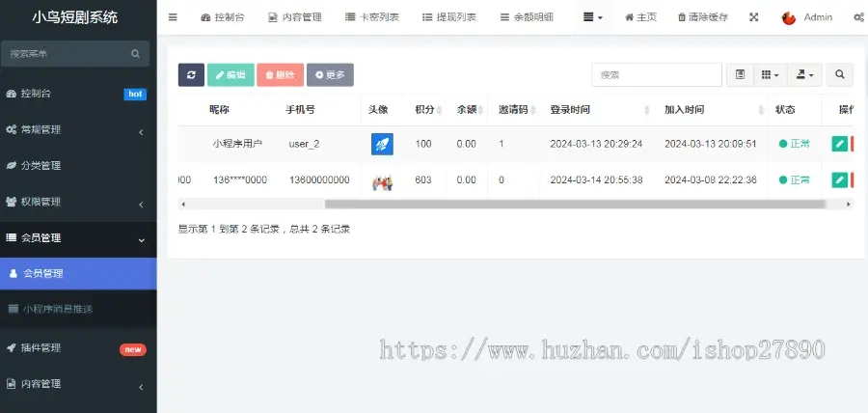Screen dimensions: 868x413
Task: Open 分类管理 in the sidebar
Action: [78, 166]
